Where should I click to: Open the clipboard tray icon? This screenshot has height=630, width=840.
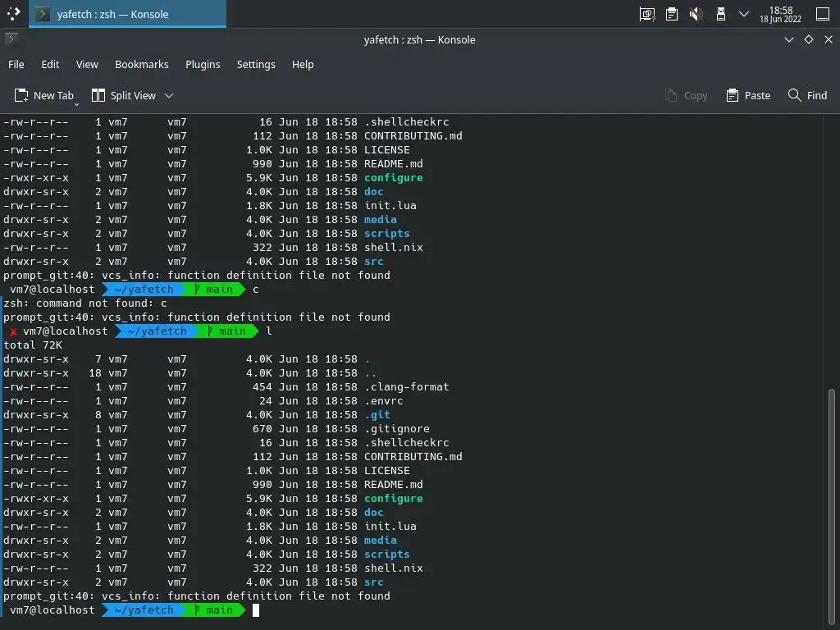pyautogui.click(x=672, y=15)
